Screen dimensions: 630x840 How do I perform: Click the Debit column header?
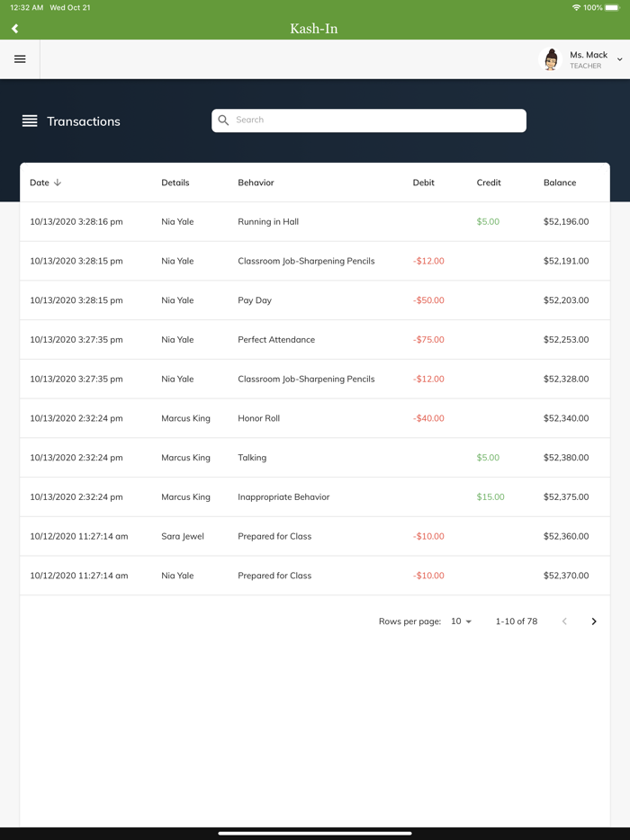(423, 183)
